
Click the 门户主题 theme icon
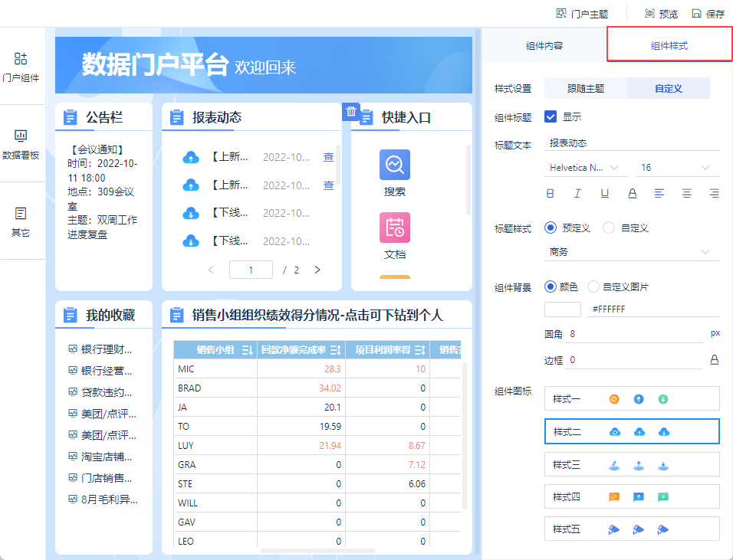tap(561, 14)
